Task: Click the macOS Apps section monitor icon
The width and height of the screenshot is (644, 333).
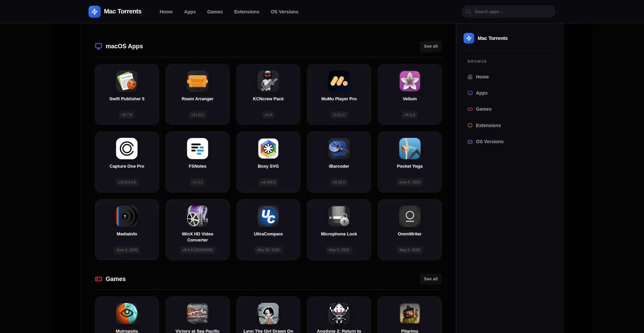Action: (99, 46)
